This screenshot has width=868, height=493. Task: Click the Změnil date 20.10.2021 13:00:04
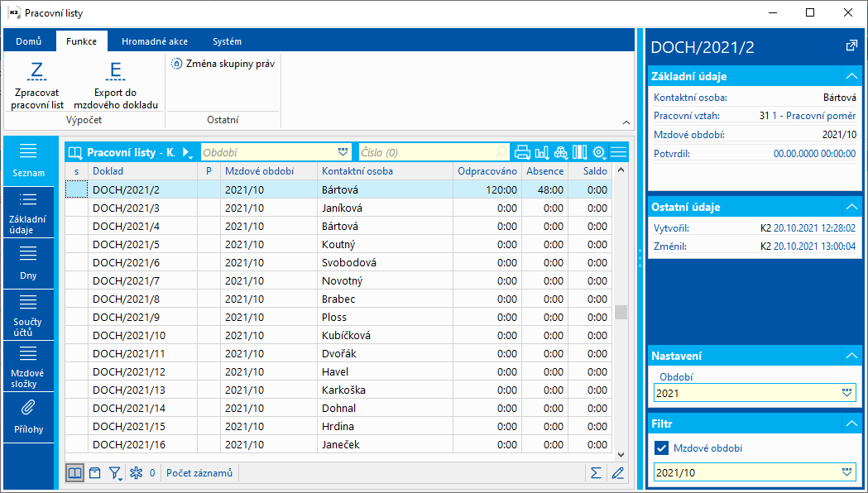(814, 247)
